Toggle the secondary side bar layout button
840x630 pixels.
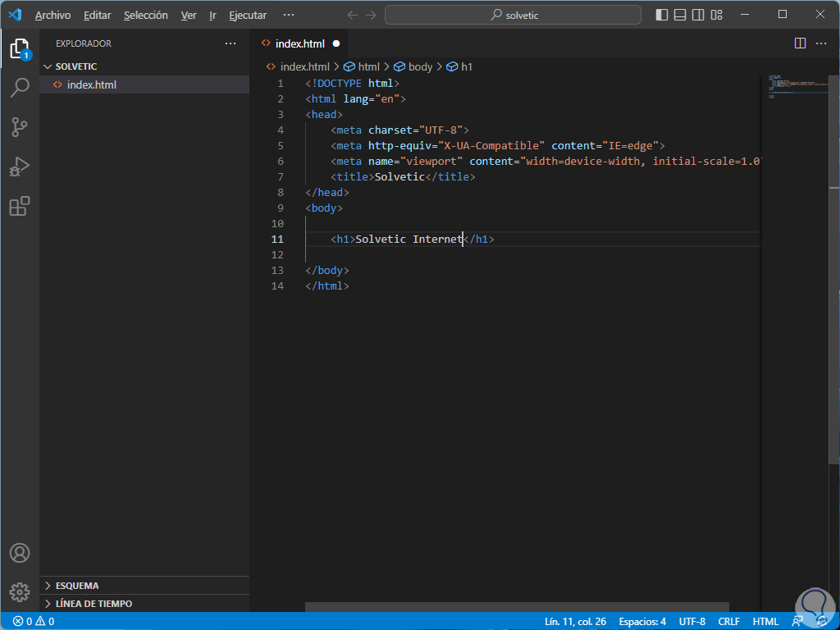tap(698, 15)
